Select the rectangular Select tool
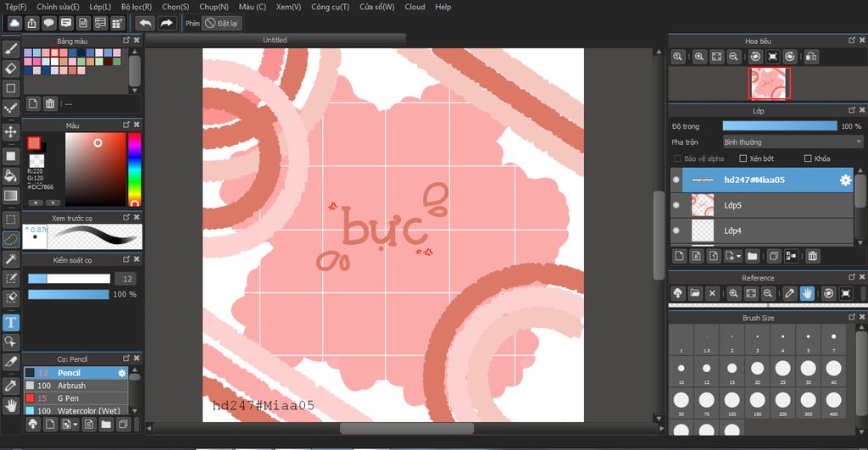Viewport: 868px width, 450px height. [x=10, y=219]
